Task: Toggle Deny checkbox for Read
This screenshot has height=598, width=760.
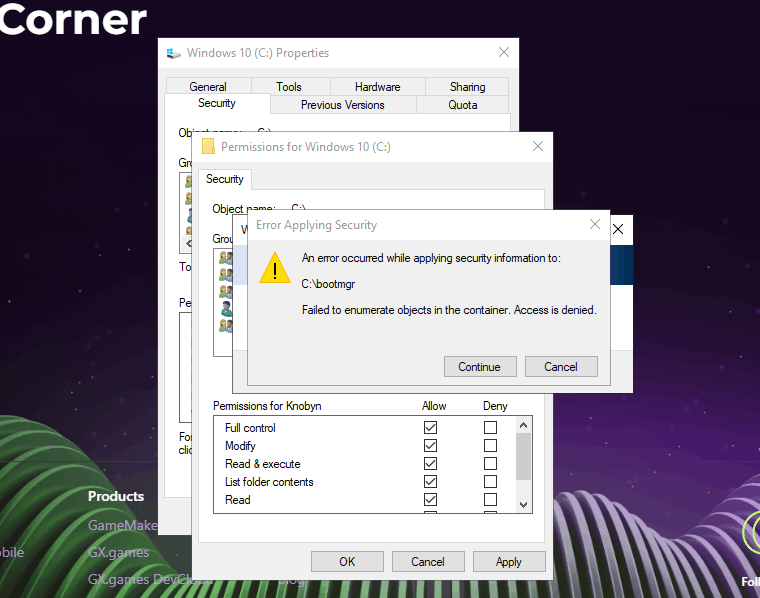Action: click(491, 499)
